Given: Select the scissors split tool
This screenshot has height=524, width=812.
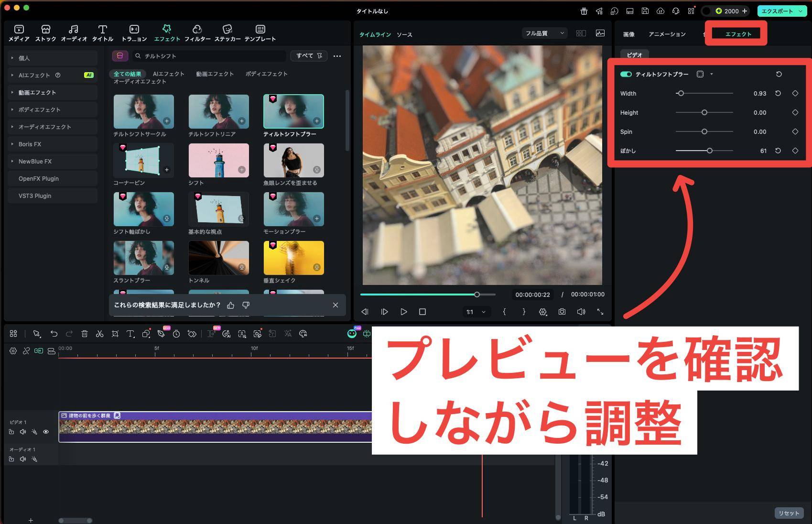Looking at the screenshot, I should click(100, 334).
